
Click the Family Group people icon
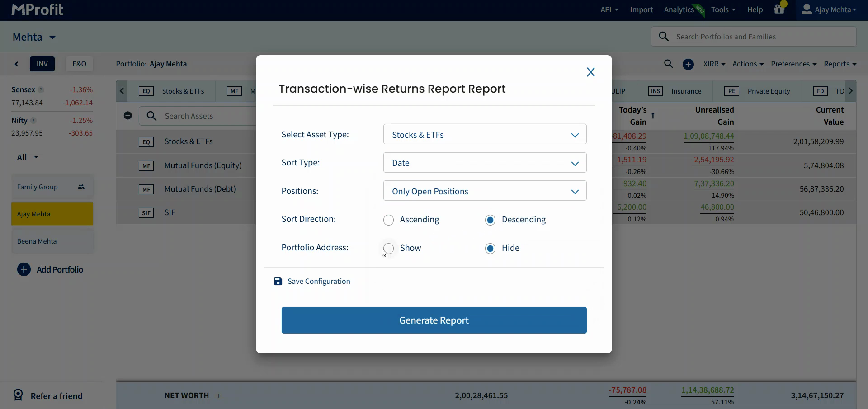[81, 187]
